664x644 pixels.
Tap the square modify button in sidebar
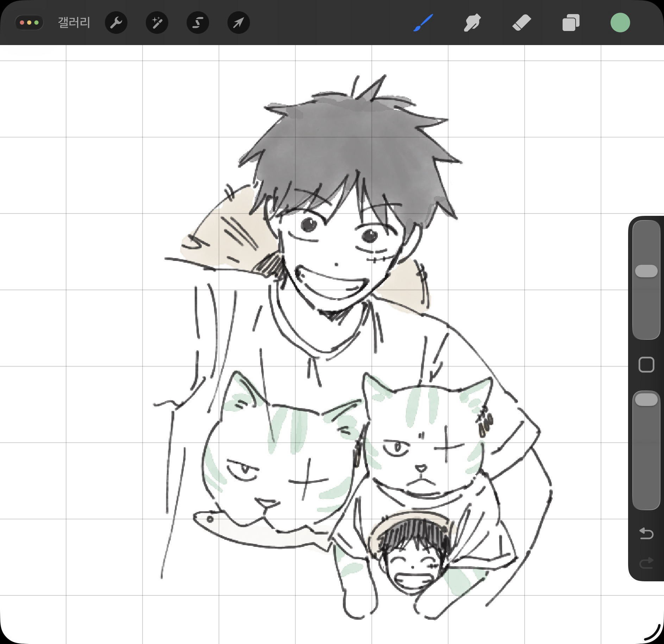646,365
